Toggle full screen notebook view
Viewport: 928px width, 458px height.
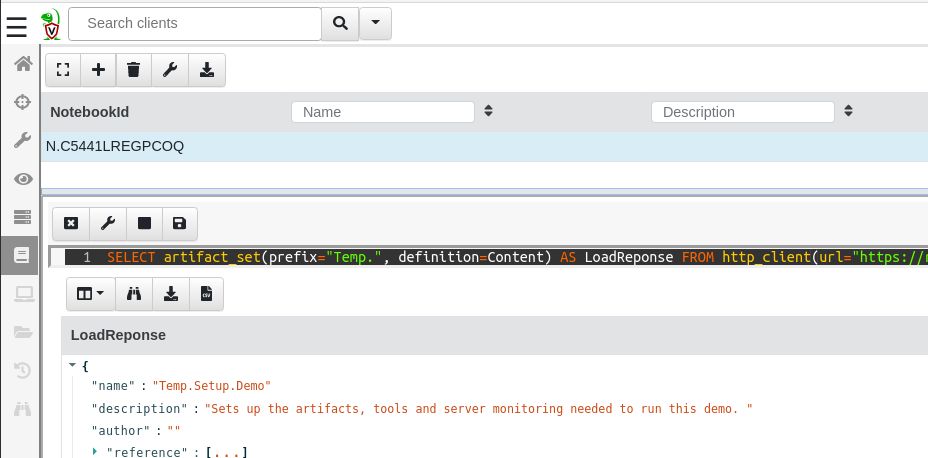pyautogui.click(x=63, y=70)
